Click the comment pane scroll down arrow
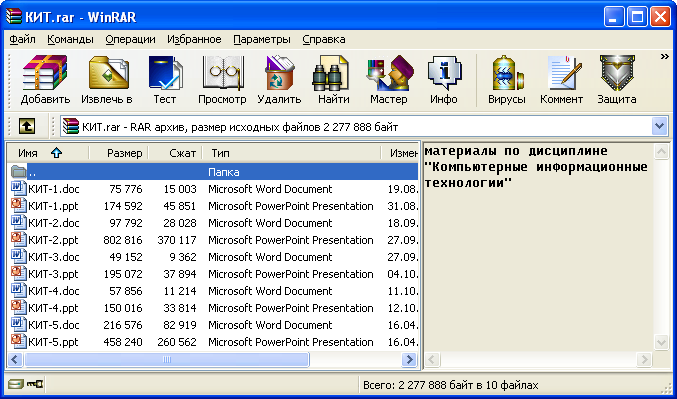 pos(661,342)
